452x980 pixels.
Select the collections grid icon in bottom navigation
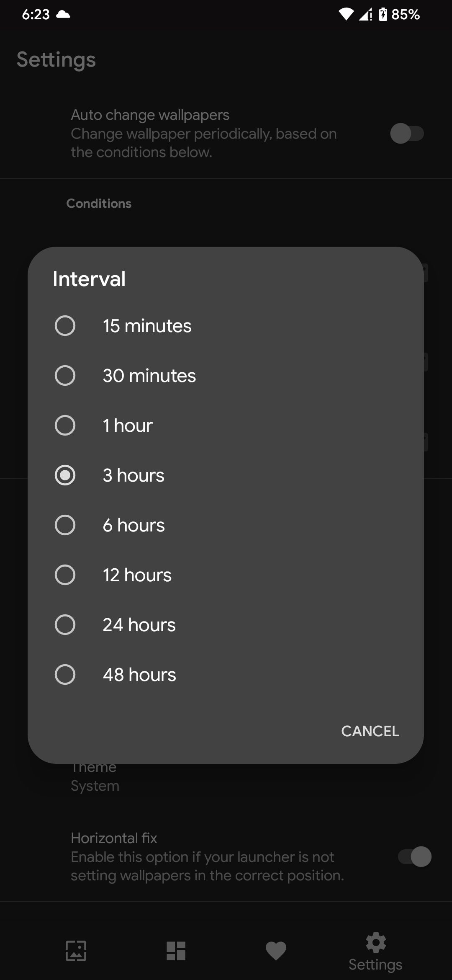[x=176, y=951]
